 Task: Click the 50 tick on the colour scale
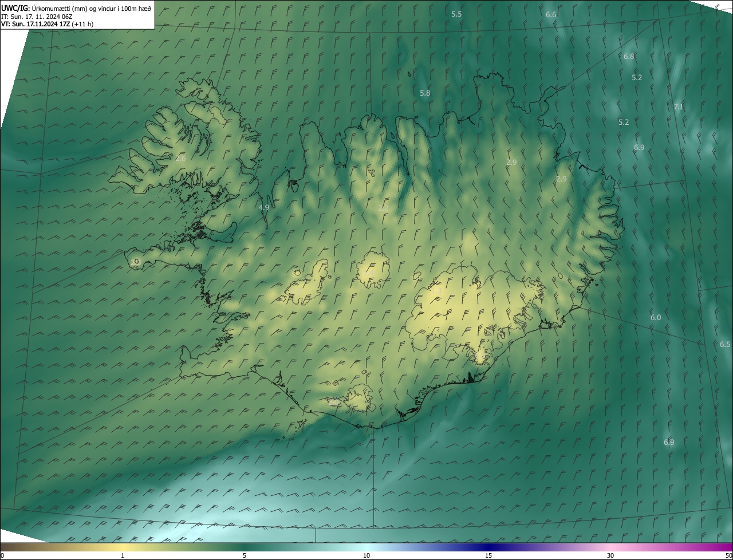click(x=728, y=555)
